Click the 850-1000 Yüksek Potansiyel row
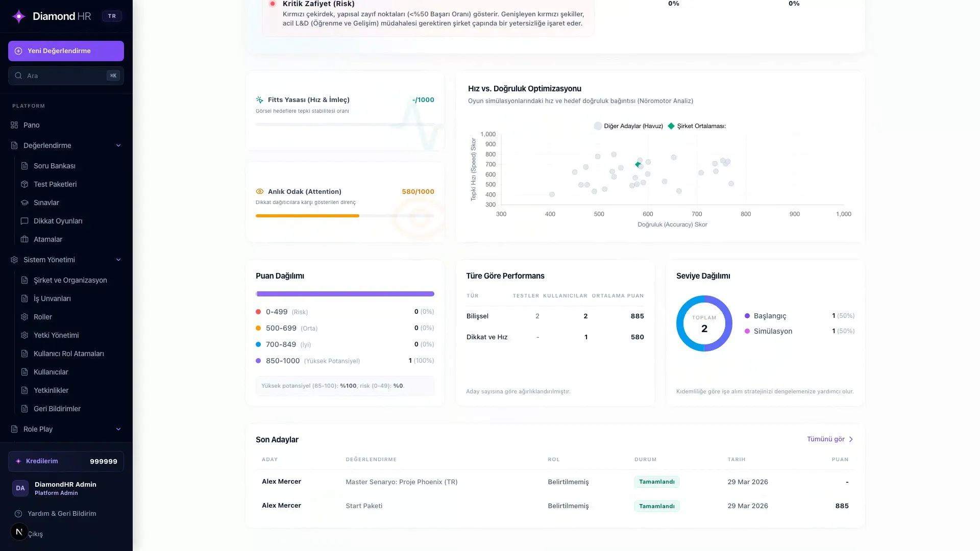 point(345,361)
